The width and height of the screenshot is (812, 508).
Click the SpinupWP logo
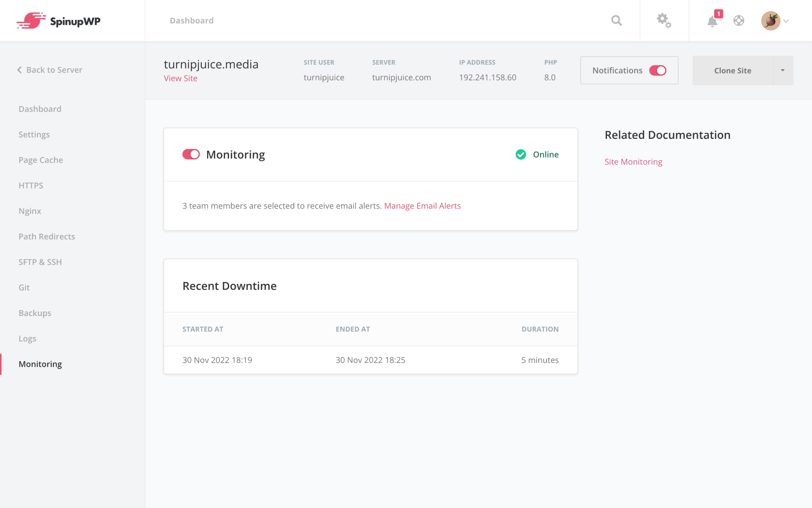coord(59,21)
